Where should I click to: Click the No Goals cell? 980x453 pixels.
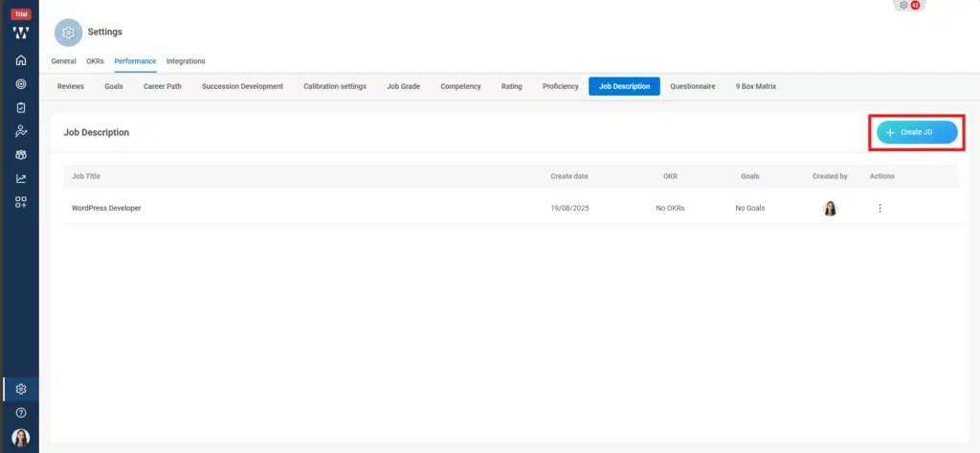pyautogui.click(x=750, y=209)
